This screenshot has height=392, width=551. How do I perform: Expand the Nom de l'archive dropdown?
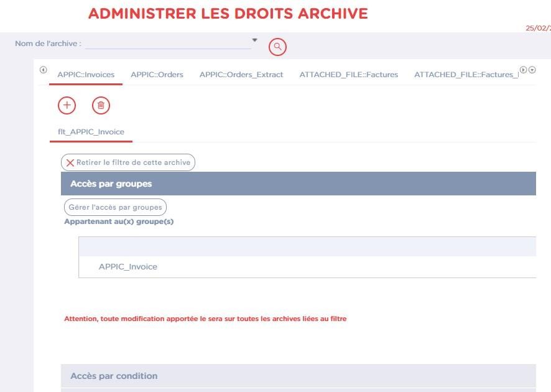tap(254, 40)
